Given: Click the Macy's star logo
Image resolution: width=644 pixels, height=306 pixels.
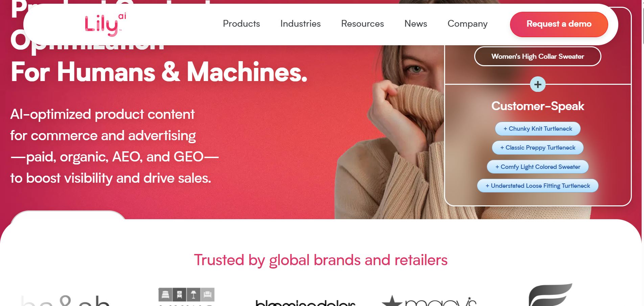Looking at the screenshot, I should coord(429,301).
